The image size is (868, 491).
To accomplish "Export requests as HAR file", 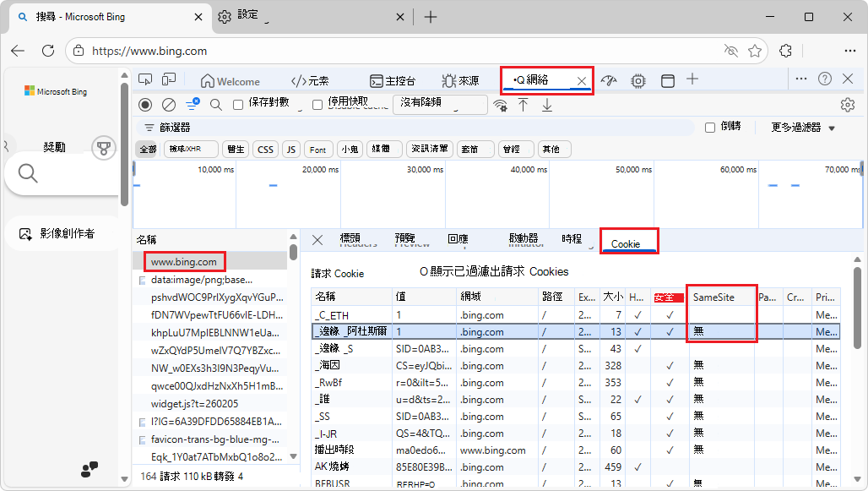I will pos(547,104).
